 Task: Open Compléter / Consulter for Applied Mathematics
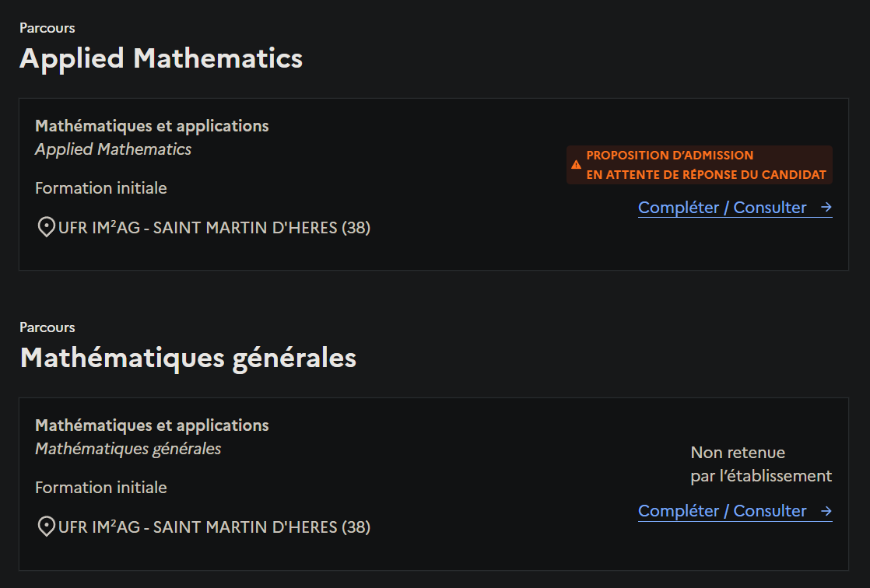pyautogui.click(x=722, y=208)
